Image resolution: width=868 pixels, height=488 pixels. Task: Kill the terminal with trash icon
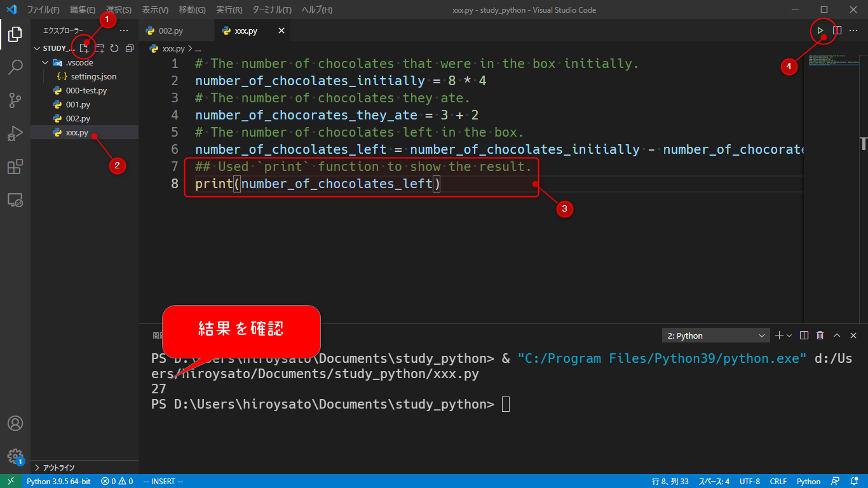coord(820,335)
